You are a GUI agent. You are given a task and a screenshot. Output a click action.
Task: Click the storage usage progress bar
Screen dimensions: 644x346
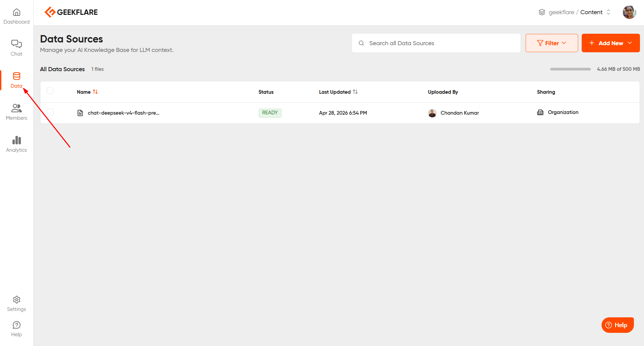570,69
